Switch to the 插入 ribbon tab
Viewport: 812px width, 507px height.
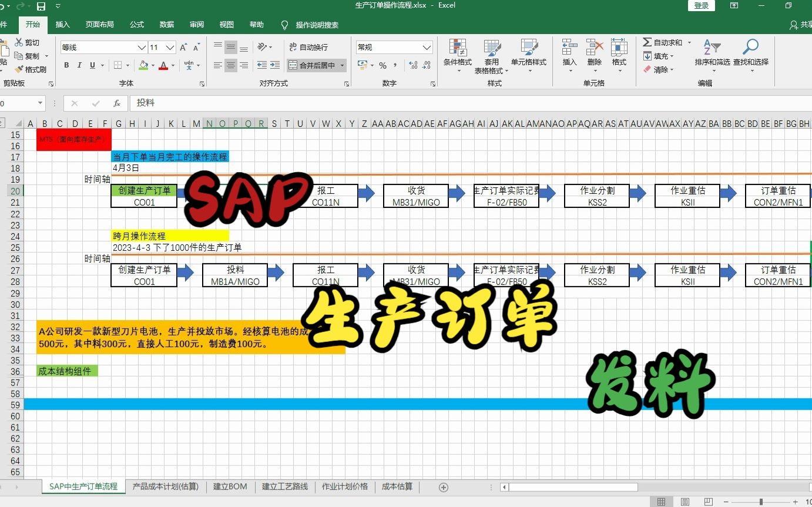pyautogui.click(x=62, y=25)
